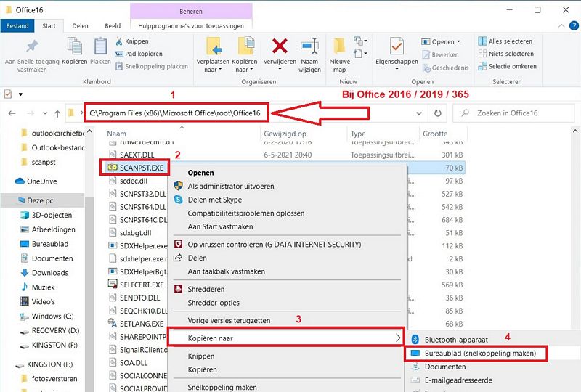Viewport: 581px width, 392px height.
Task: Choose Vorige versies terugzetten
Action: coord(229,320)
